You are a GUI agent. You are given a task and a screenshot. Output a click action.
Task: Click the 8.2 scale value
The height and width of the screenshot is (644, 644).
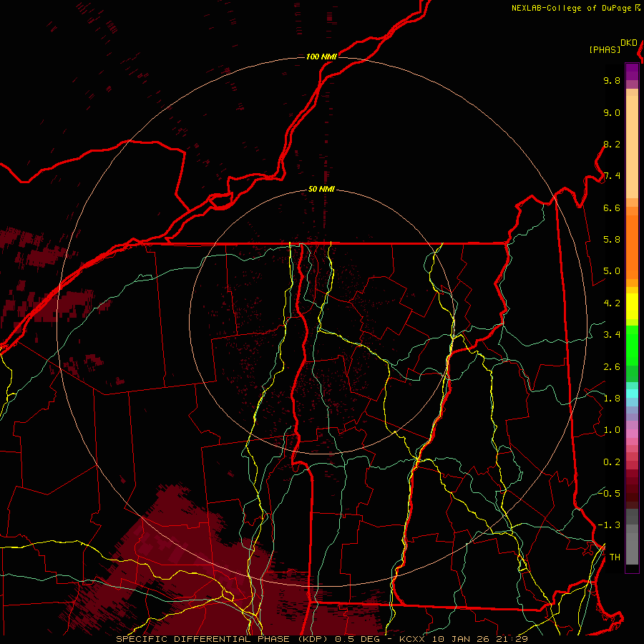[x=612, y=144]
